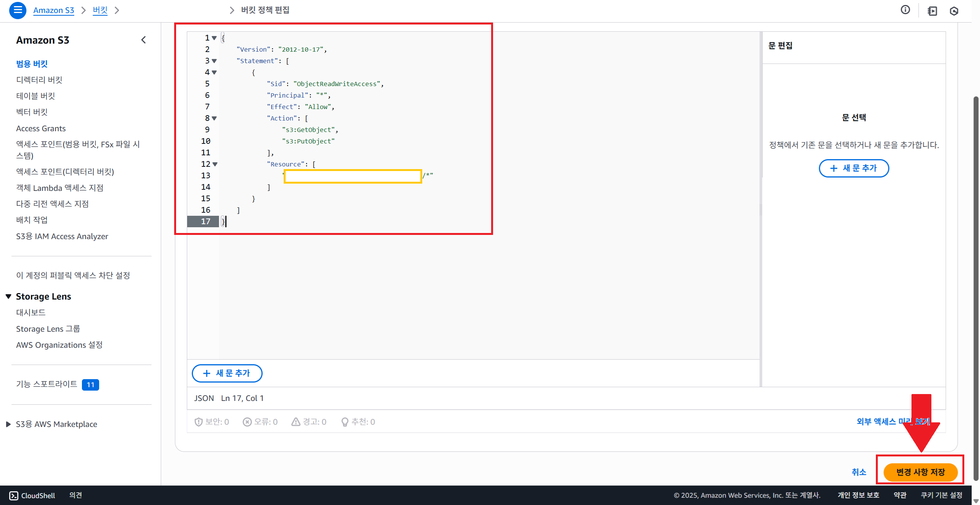This screenshot has width=980, height=505.
Task: Fold line 1 of the JSON policy
Action: [x=214, y=38]
